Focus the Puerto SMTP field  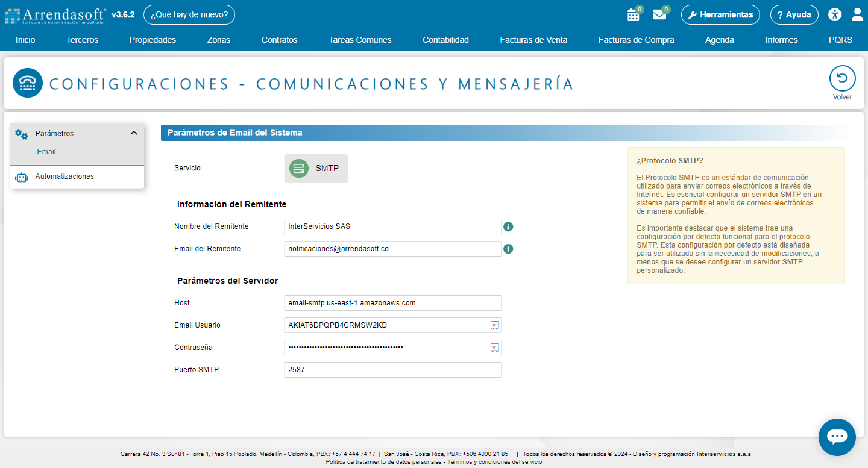pyautogui.click(x=393, y=369)
